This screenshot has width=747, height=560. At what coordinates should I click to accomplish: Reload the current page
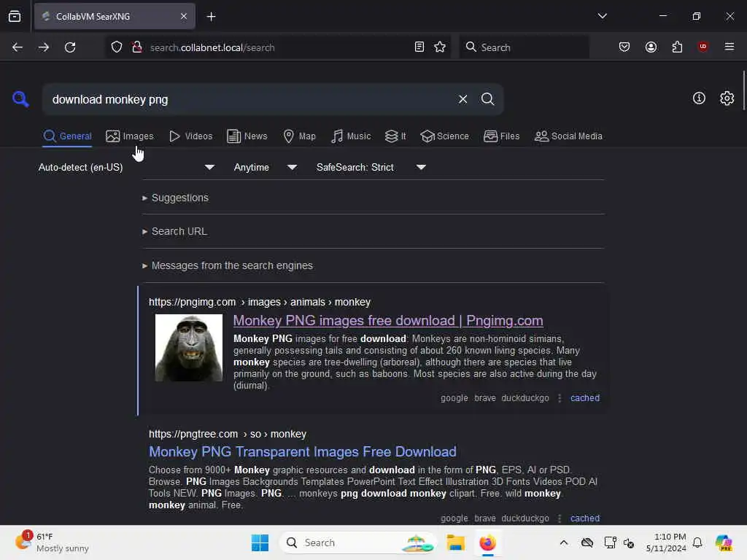coord(70,47)
